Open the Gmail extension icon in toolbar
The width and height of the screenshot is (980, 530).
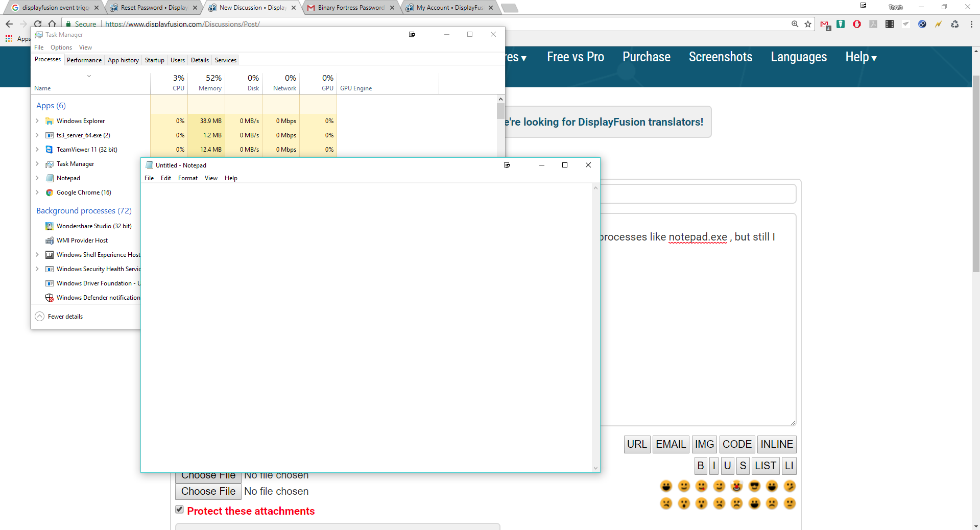824,24
